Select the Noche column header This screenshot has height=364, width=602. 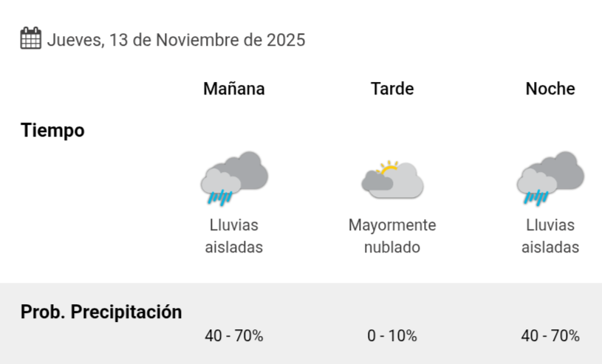coord(550,89)
